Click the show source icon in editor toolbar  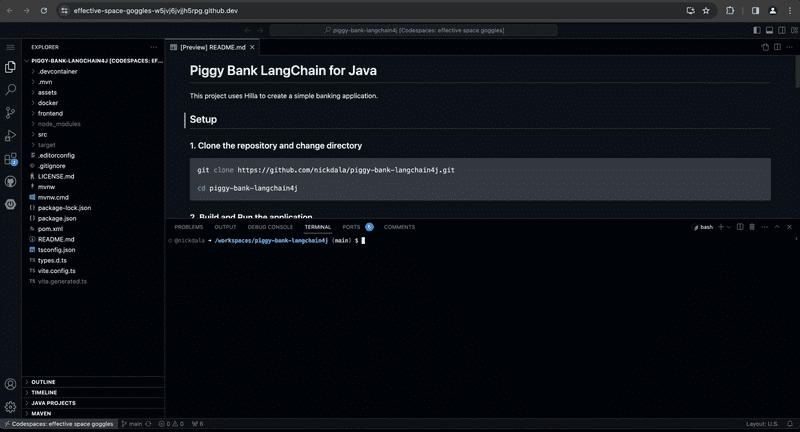[765, 47]
